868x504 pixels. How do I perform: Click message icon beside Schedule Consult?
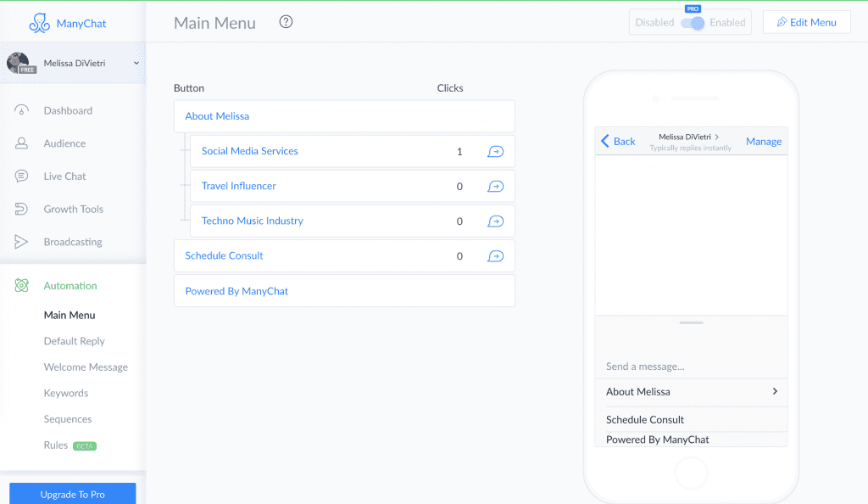pyautogui.click(x=495, y=256)
